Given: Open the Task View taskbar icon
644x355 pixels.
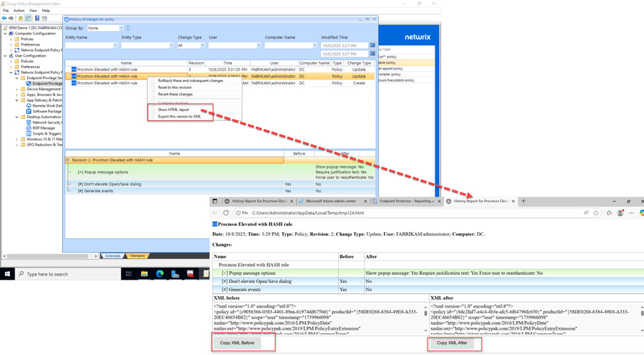Looking at the screenshot, I should coord(129,274).
